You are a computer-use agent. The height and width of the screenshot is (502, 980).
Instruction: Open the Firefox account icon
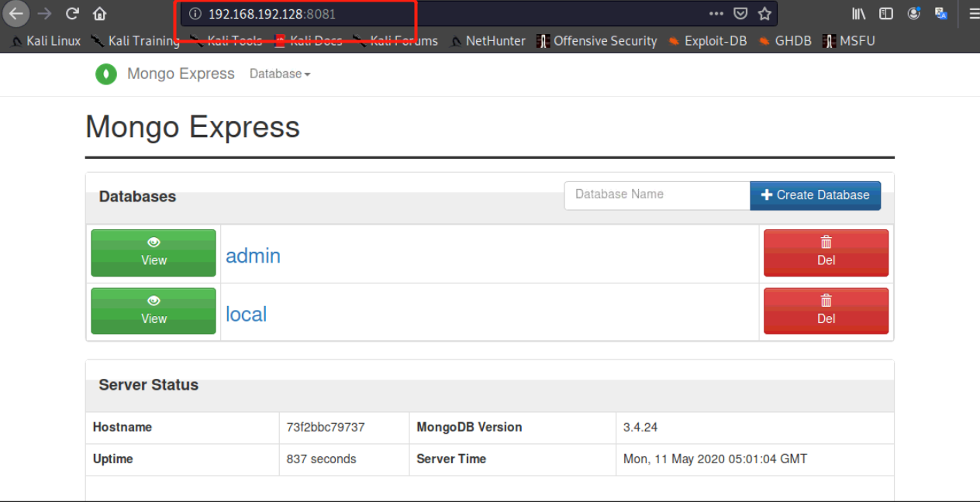(914, 13)
